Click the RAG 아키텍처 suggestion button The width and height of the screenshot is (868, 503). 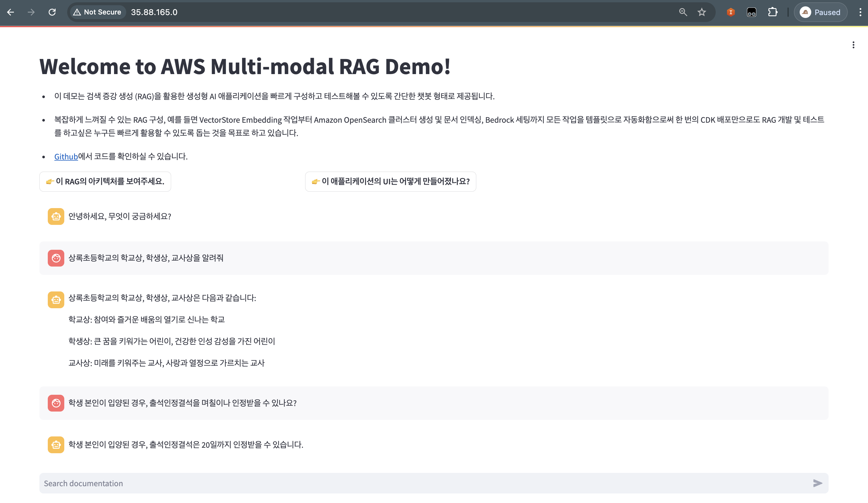click(x=105, y=181)
